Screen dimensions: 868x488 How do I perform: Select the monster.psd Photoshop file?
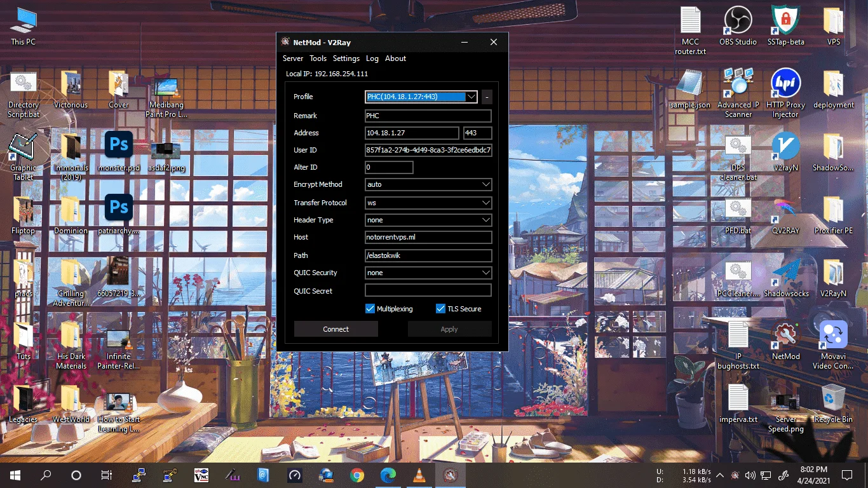[x=119, y=152]
